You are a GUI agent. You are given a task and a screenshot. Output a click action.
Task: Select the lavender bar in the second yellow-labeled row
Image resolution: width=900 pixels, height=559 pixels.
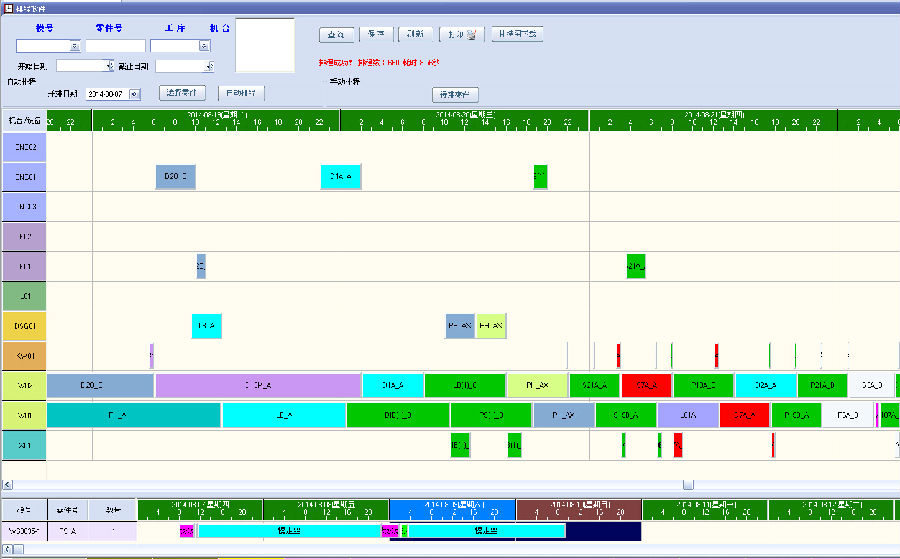[688, 416]
